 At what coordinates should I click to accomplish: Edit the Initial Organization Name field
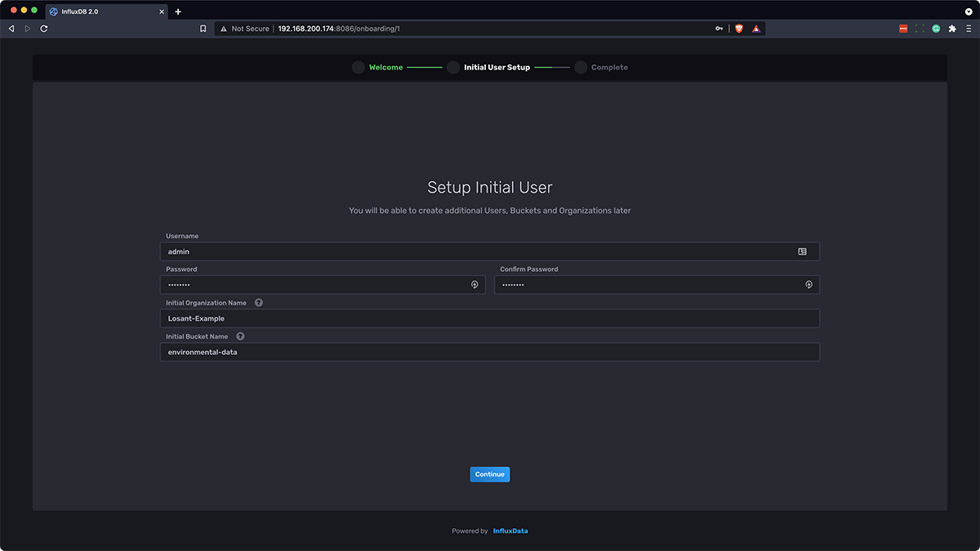point(489,318)
